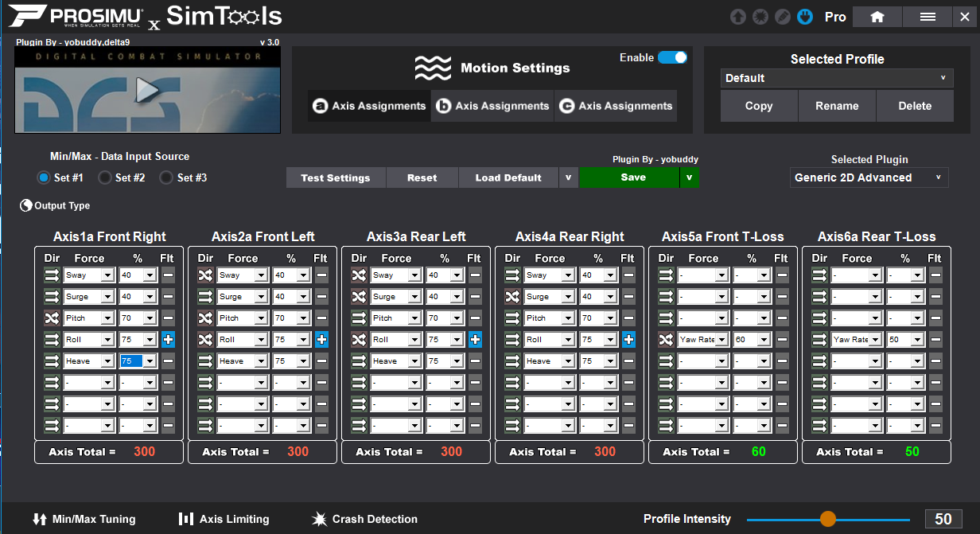Switch to the c Axis Assignments tab
This screenshot has height=534, width=980.
point(616,106)
